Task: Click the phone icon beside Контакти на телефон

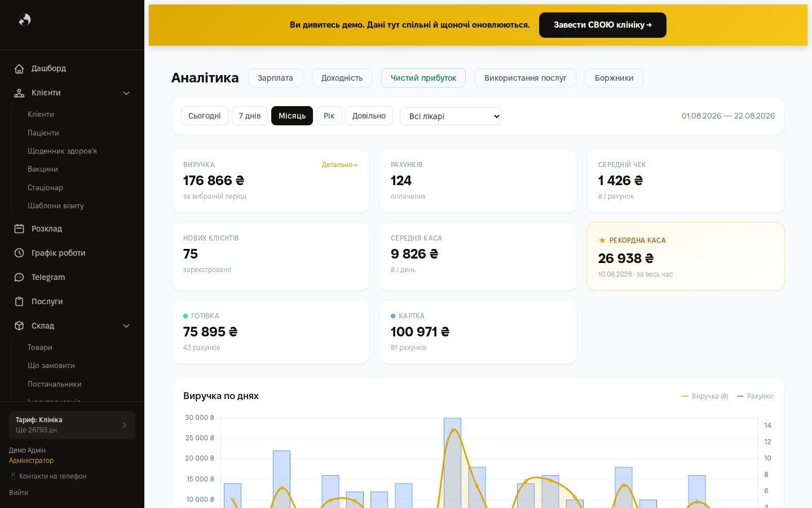Action: click(x=13, y=476)
